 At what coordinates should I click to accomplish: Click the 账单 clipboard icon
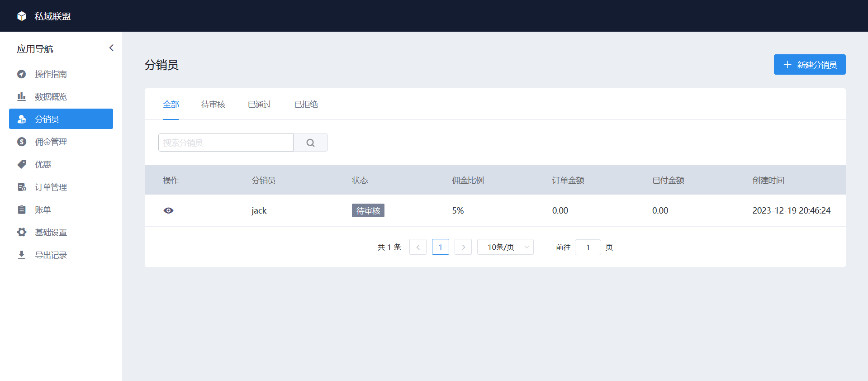tap(21, 210)
